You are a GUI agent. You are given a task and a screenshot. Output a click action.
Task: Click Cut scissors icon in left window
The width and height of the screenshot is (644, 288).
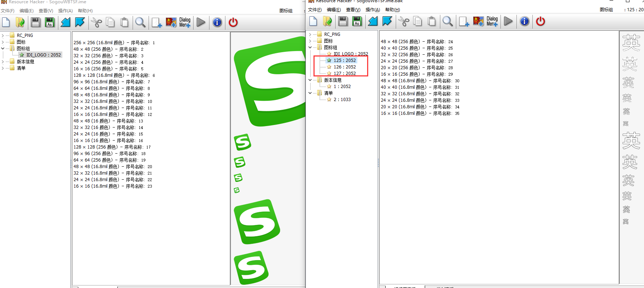point(96,22)
